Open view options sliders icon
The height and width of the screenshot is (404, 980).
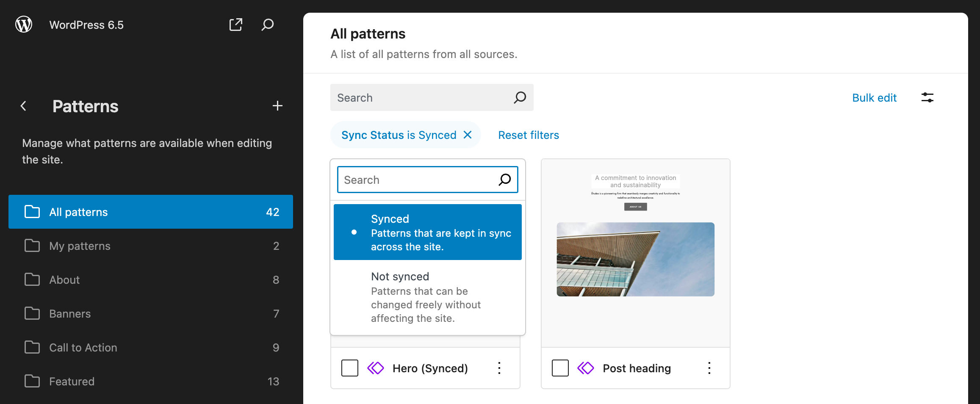tap(927, 98)
